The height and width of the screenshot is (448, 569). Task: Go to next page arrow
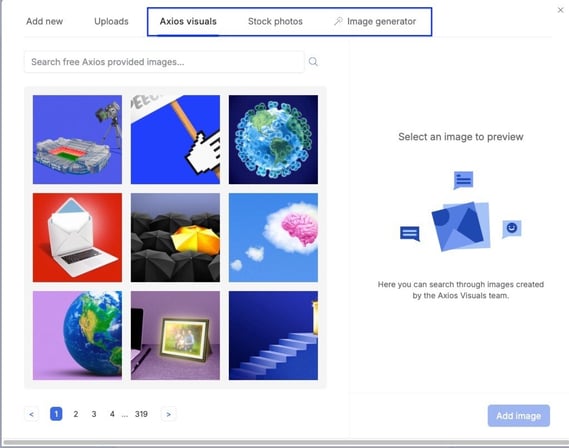[x=168, y=414]
